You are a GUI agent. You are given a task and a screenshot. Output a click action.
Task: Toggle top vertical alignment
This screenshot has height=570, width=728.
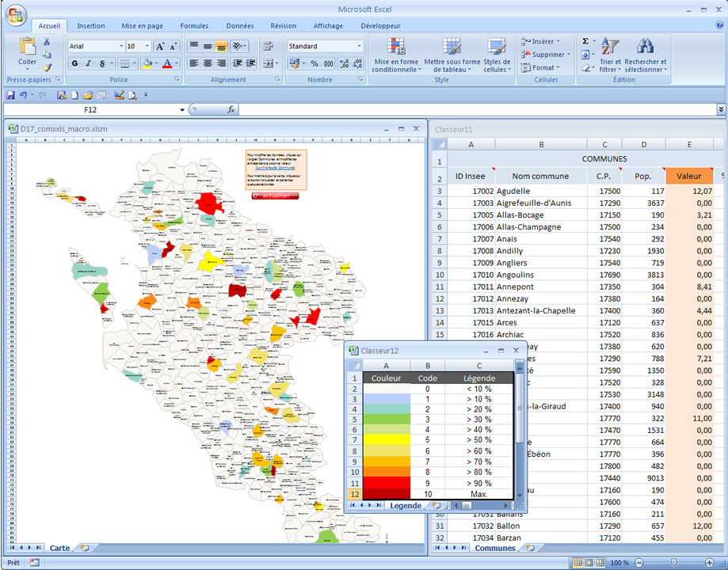(194, 47)
